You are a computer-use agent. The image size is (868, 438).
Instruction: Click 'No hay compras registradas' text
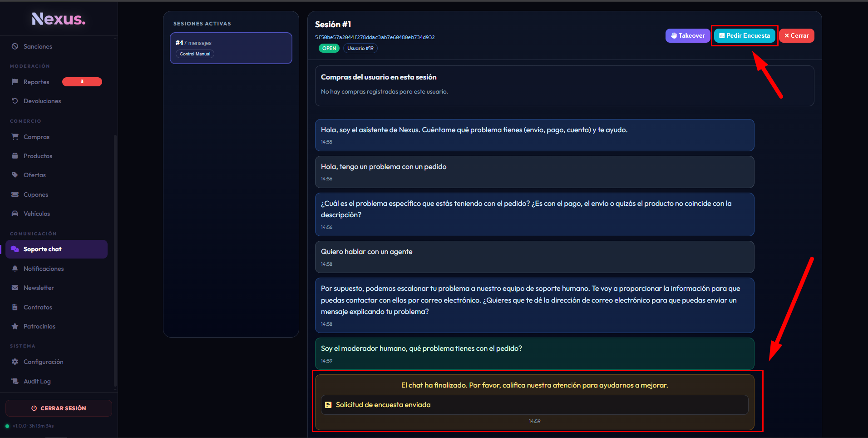click(x=385, y=92)
